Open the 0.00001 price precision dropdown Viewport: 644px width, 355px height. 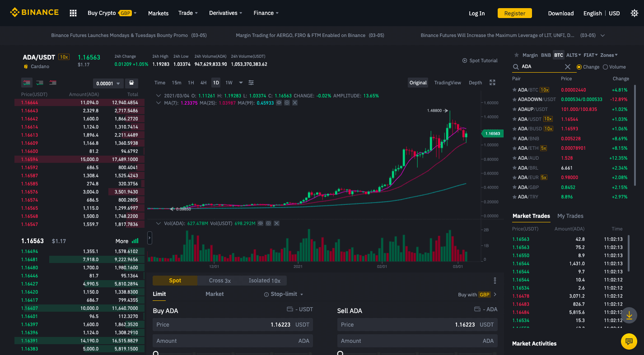coord(108,83)
